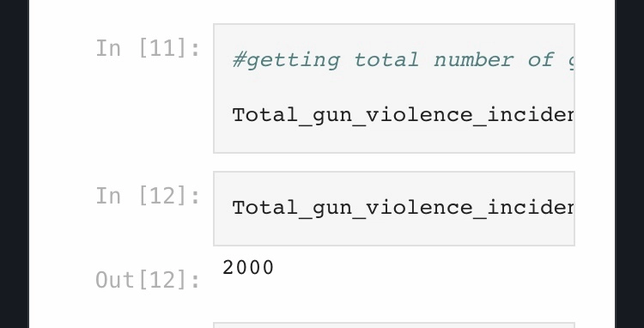Click the partially visible cell below Out[12]

point(394,325)
